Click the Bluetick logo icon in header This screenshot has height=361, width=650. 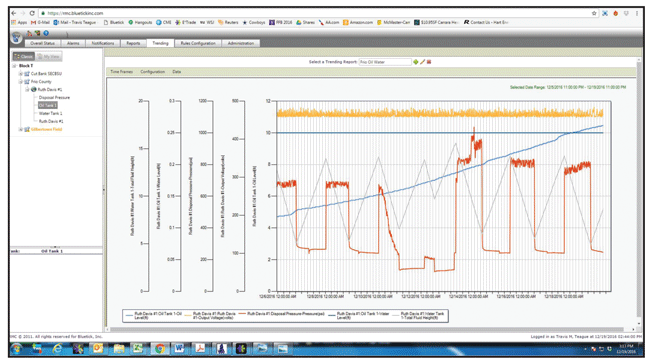pyautogui.click(x=16, y=38)
